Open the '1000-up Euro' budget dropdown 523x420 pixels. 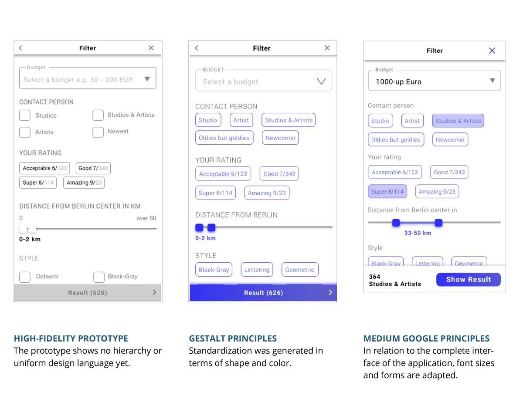pos(492,81)
